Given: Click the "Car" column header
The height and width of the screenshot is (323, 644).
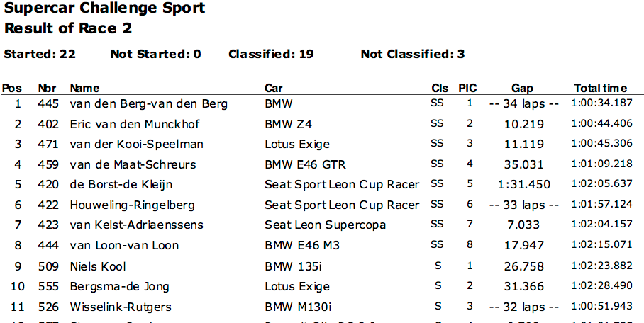Looking at the screenshot, I should pyautogui.click(x=274, y=89).
